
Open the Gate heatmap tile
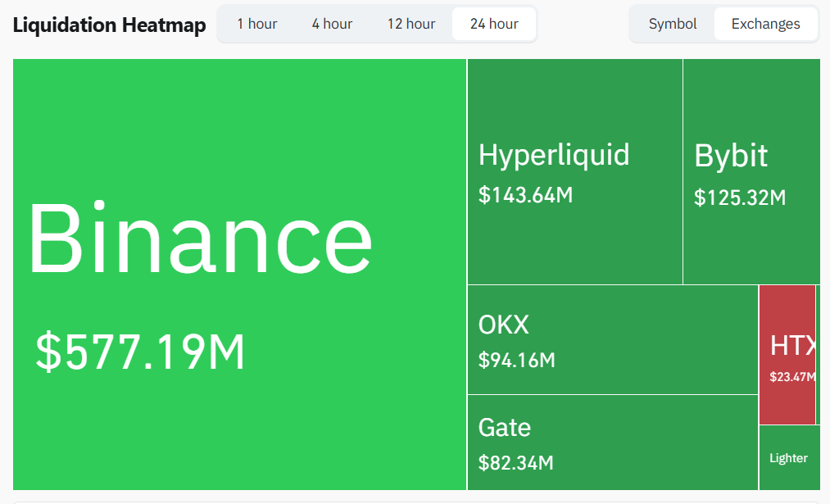[x=613, y=443]
